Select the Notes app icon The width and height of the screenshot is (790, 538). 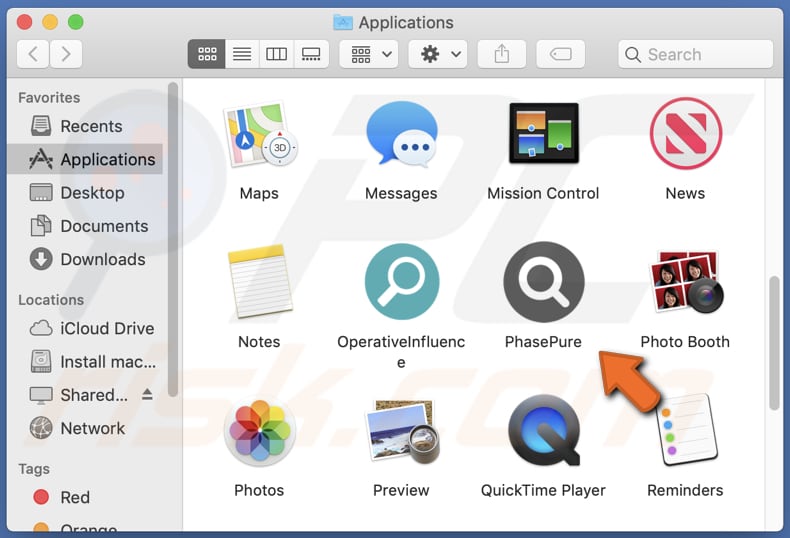tap(260, 282)
